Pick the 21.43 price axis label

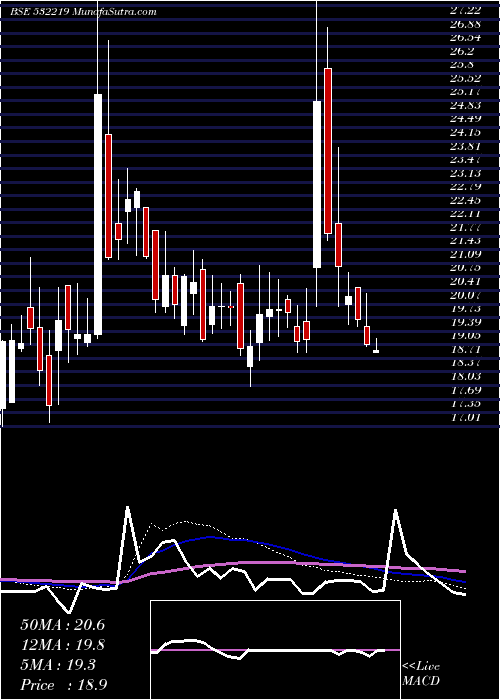tap(465, 241)
